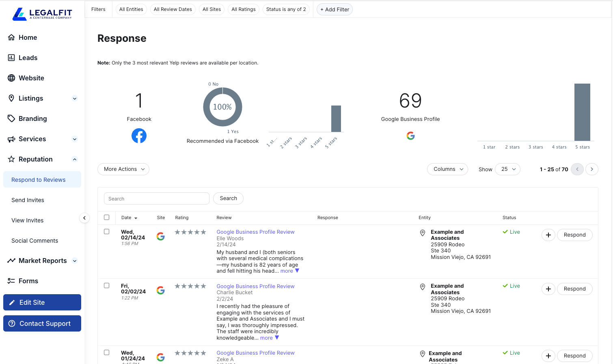The image size is (613, 364).
Task: Select Respond to Reviews submenu item
Action: tap(42, 180)
